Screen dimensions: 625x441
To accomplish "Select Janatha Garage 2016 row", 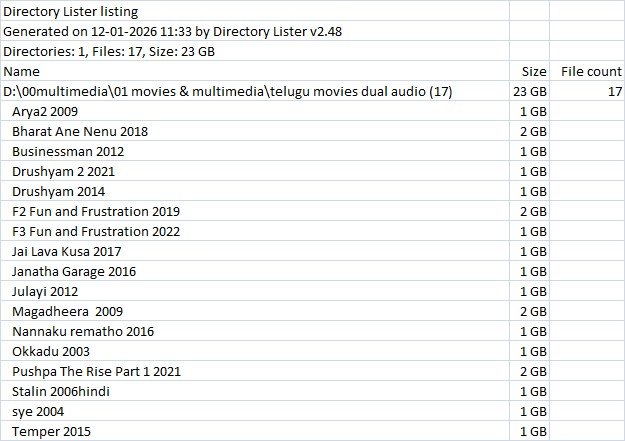I will 74,272.
